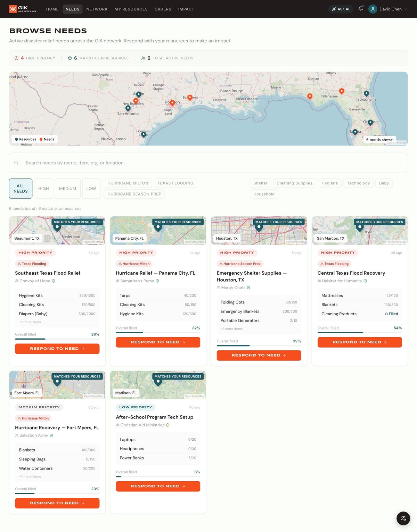The height and width of the screenshot is (532, 417).
Task: Select the red needs pin near Houston on map
Action: [172, 102]
